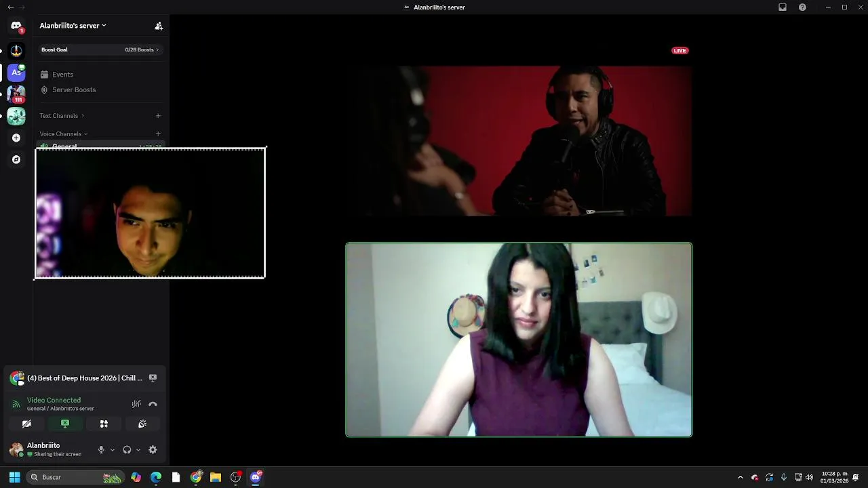Screen dimensions: 868x488
Task: Stop streaming Best of Deep House
Action: click(153, 378)
